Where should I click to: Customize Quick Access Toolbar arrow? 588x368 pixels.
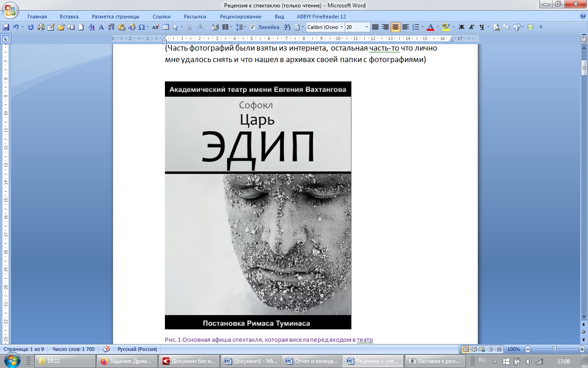coord(541,27)
